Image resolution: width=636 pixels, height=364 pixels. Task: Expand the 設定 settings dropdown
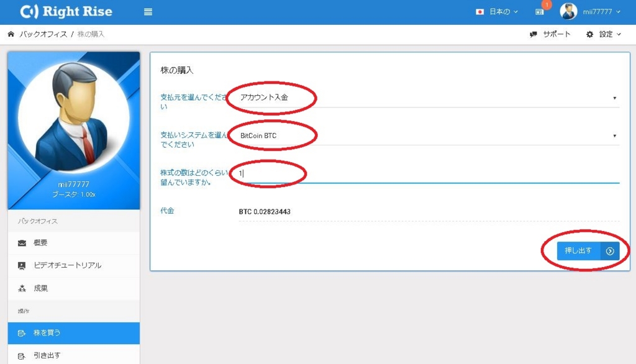[610, 35]
